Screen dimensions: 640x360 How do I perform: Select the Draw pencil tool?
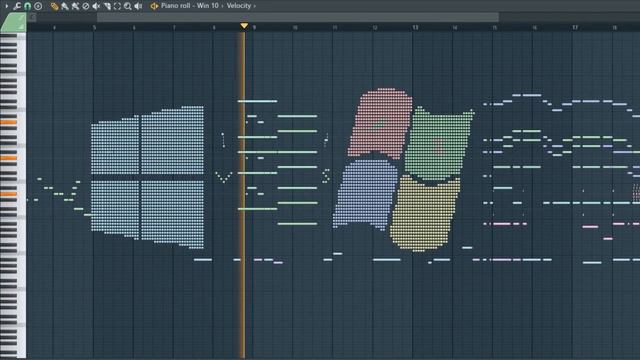(54, 6)
